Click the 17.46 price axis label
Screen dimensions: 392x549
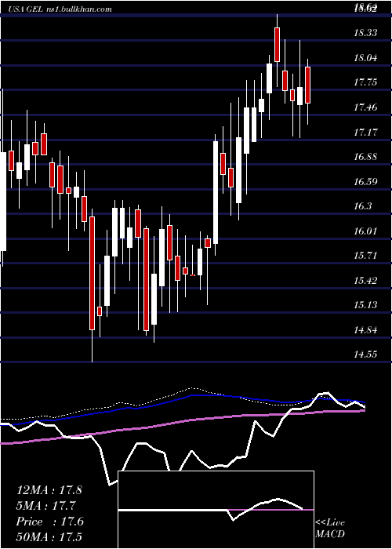pos(365,107)
